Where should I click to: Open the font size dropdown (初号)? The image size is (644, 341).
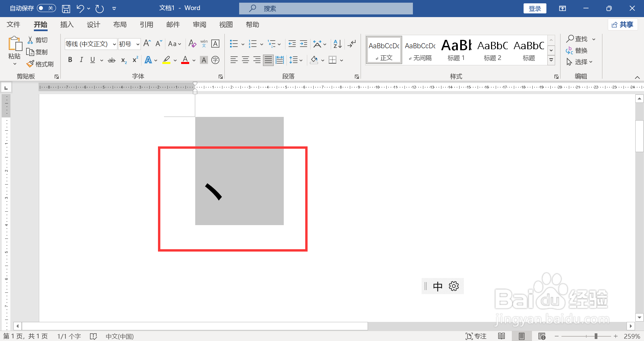tap(138, 44)
